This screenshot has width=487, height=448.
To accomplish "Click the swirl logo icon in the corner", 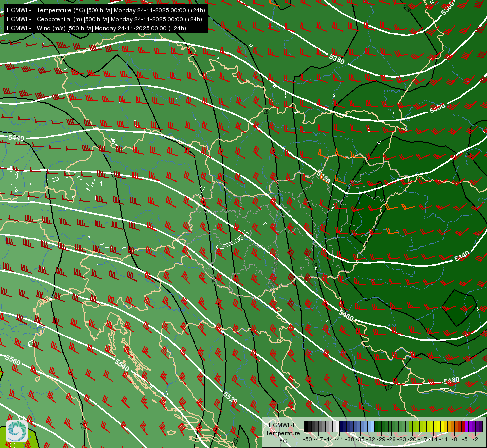I will (17, 431).
